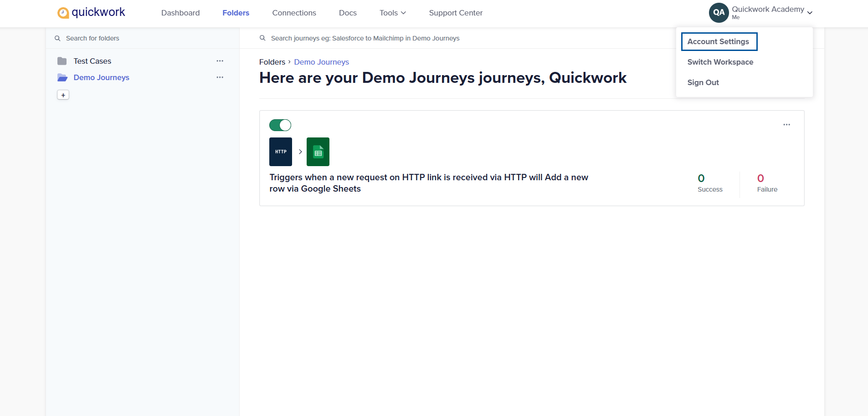
Task: Open the Docs link
Action: [x=348, y=13]
